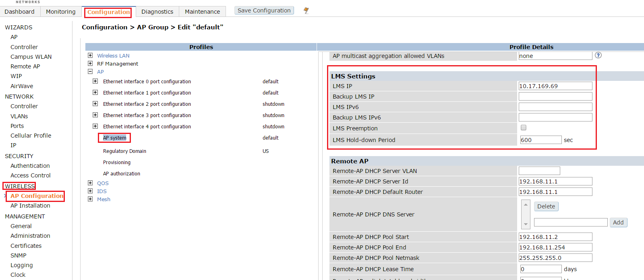Open Clock under Management
Viewport: 644px width, 280px height.
[x=18, y=275]
